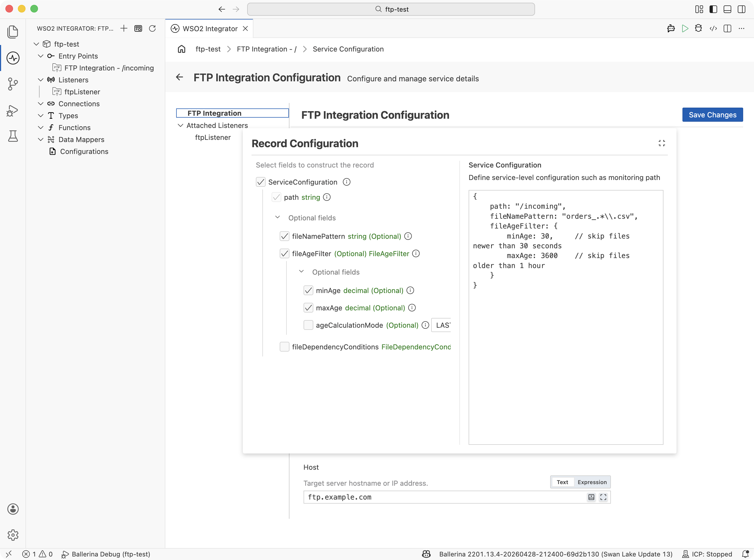Show source code view

coord(713,28)
